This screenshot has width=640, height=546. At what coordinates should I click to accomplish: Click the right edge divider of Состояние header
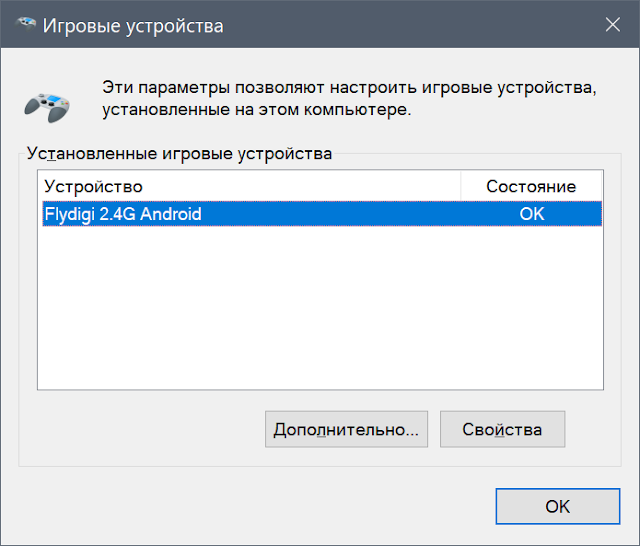601,186
